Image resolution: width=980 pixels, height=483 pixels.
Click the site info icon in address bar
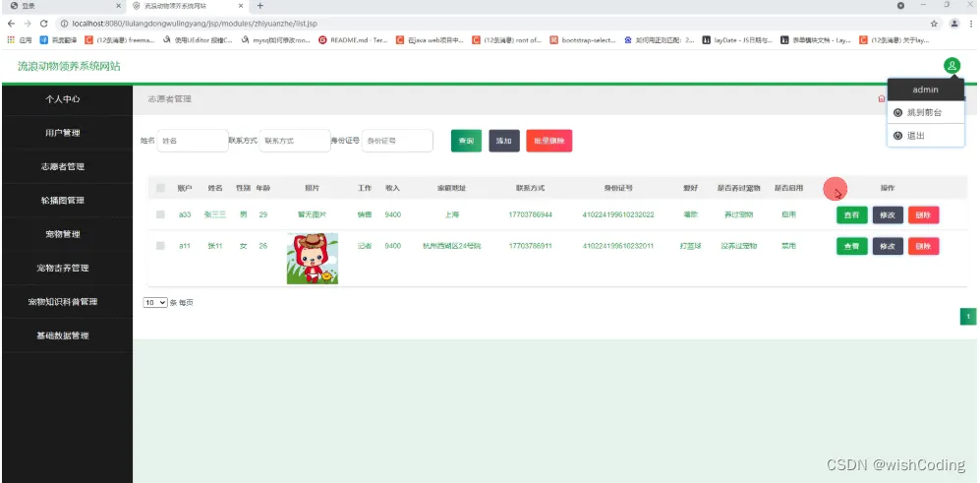coord(64,24)
